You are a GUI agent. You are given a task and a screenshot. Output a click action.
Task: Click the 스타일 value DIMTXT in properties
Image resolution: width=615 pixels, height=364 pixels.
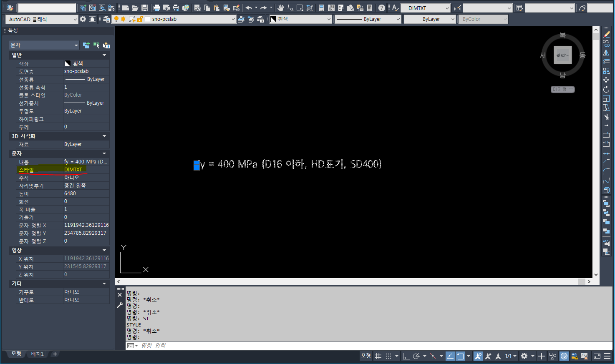(86, 170)
